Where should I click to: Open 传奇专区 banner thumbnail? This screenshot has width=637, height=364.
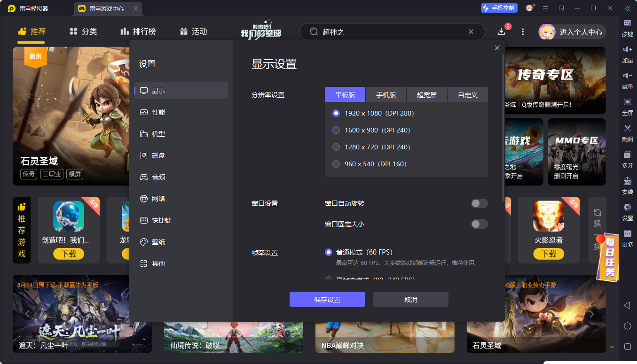pos(555,80)
